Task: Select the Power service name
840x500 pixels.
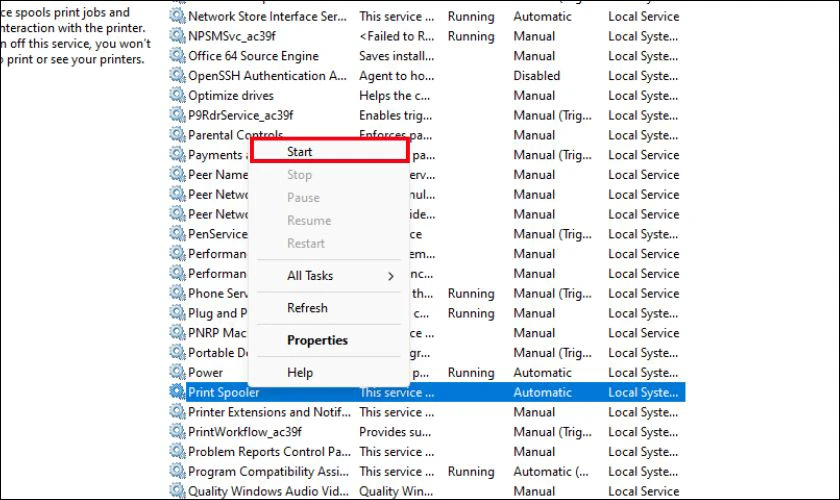Action: point(205,373)
